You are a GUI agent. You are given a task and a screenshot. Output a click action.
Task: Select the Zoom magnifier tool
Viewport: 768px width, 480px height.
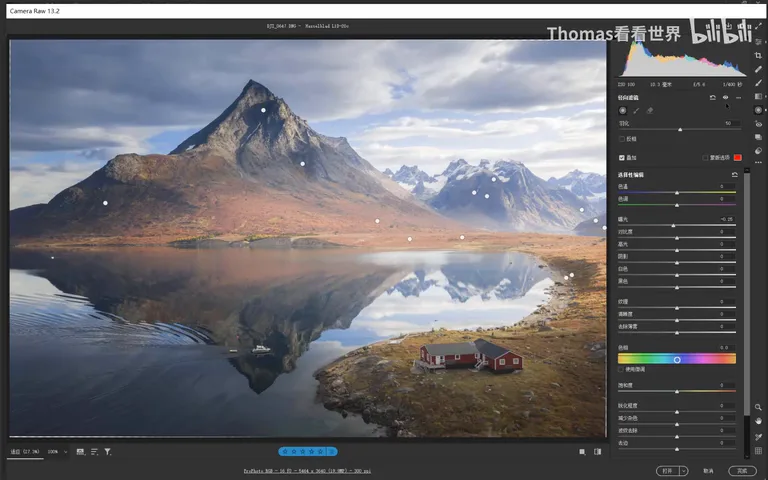click(x=758, y=407)
